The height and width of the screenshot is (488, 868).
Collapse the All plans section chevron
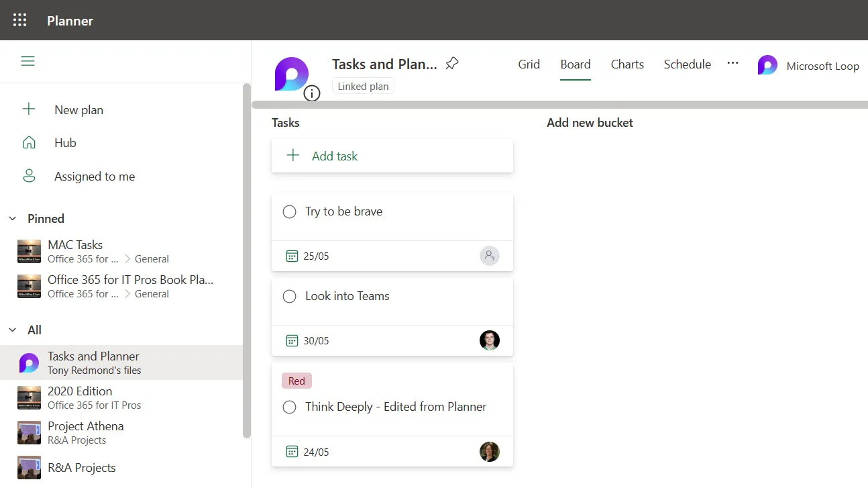pyautogui.click(x=13, y=330)
